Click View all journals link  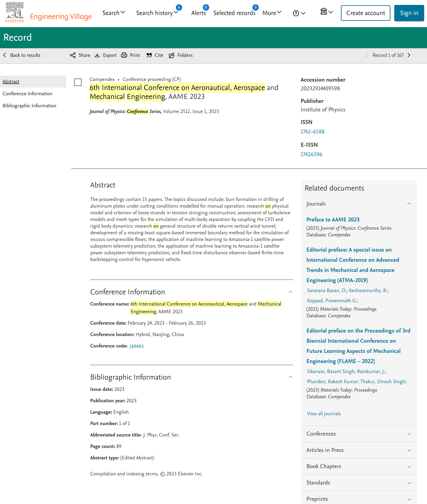point(324,414)
